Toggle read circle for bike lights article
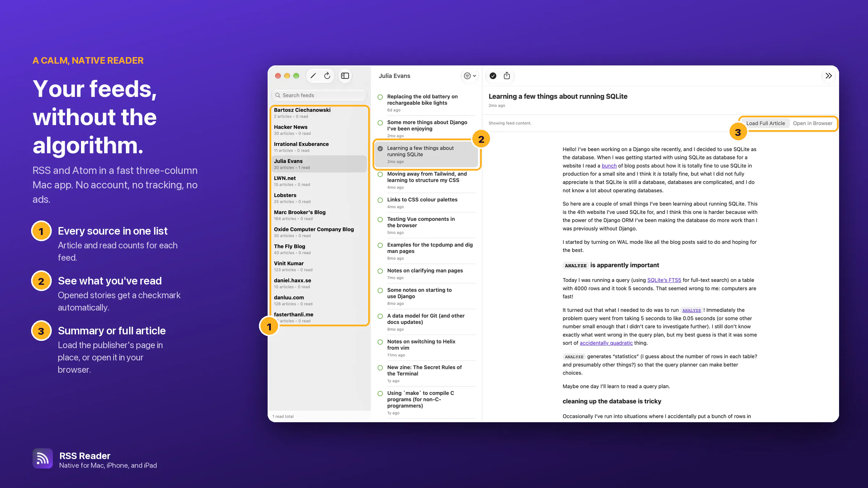 coord(380,97)
